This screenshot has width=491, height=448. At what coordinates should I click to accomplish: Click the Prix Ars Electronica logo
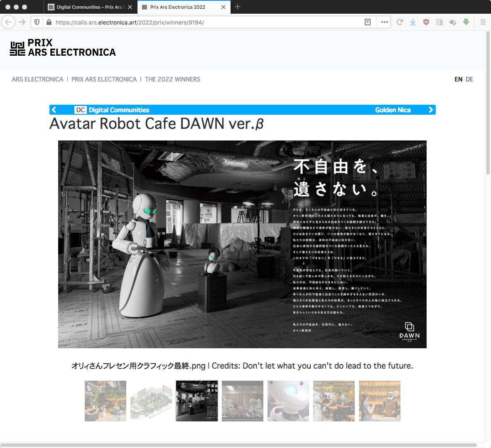[x=63, y=48]
